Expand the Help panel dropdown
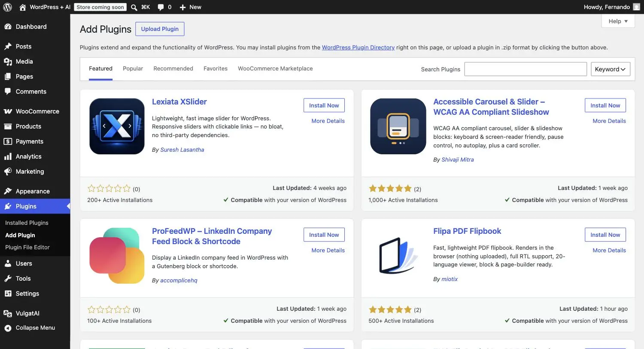The width and height of the screenshot is (644, 349). pos(618,21)
